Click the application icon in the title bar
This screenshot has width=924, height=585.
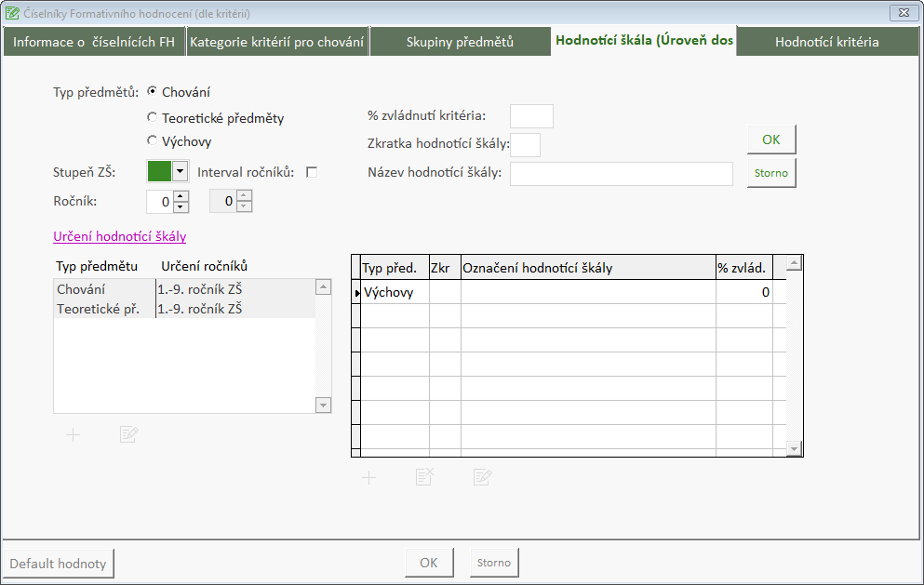click(12, 12)
